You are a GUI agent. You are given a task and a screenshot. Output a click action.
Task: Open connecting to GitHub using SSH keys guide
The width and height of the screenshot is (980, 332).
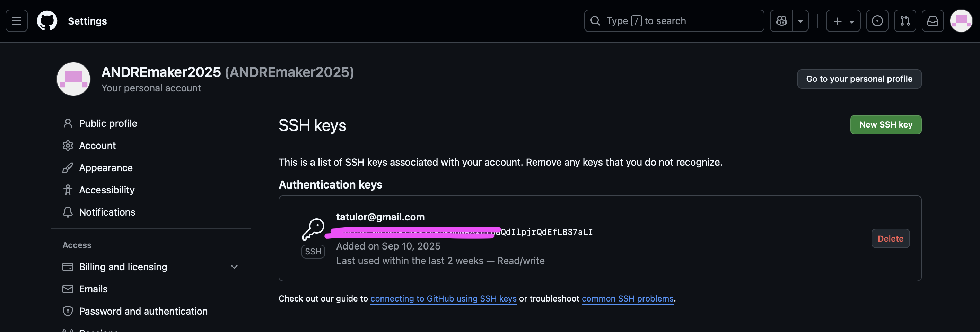pyautogui.click(x=443, y=299)
